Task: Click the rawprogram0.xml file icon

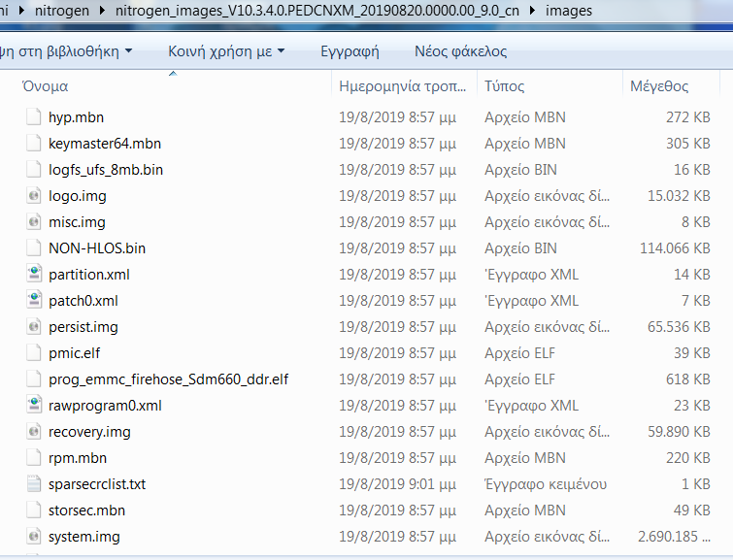Action: [35, 406]
